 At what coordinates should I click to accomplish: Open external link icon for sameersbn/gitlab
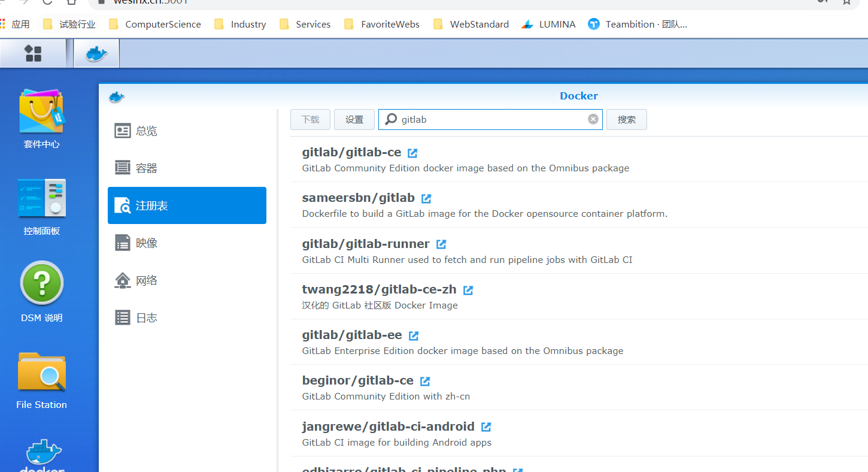pyautogui.click(x=426, y=198)
